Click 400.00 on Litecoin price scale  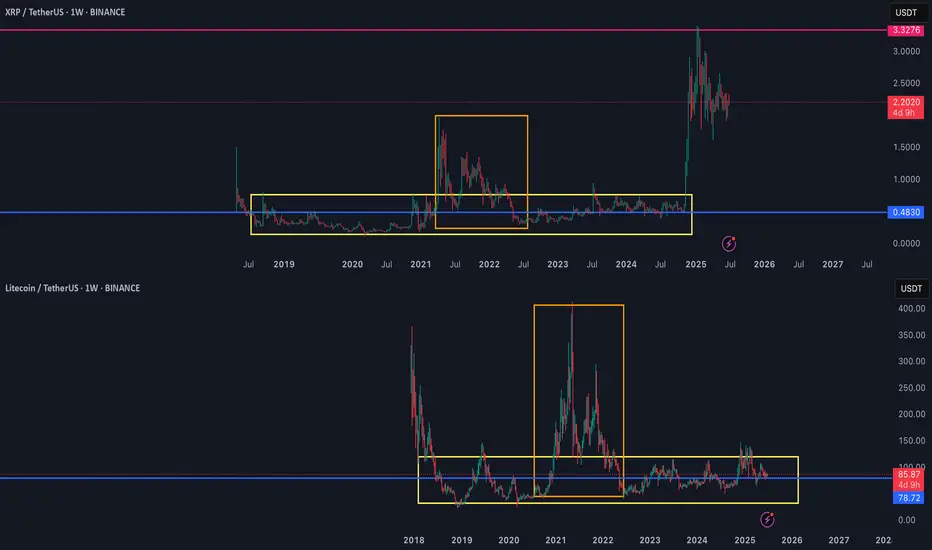coord(911,309)
